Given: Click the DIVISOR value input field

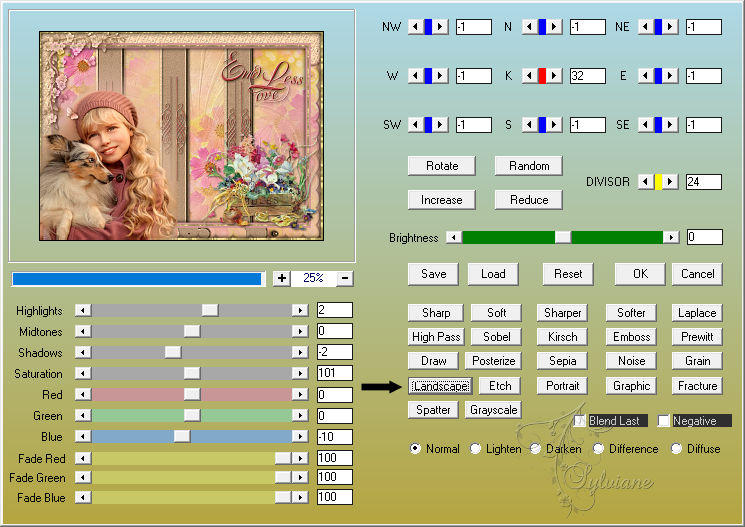Looking at the screenshot, I should click(704, 182).
